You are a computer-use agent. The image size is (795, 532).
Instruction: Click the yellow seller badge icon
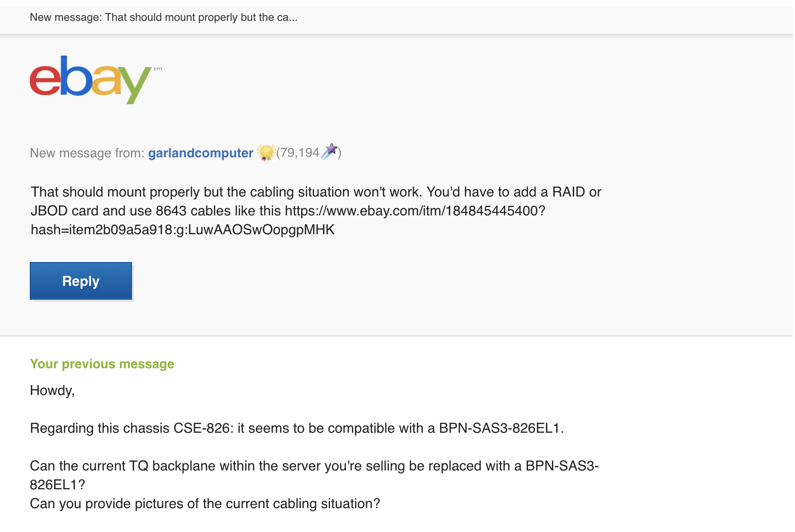coord(266,153)
